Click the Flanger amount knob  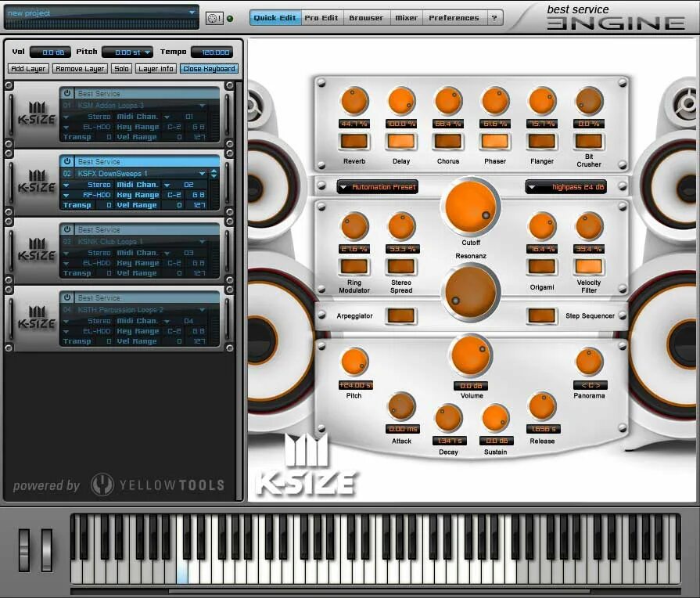coord(542,101)
